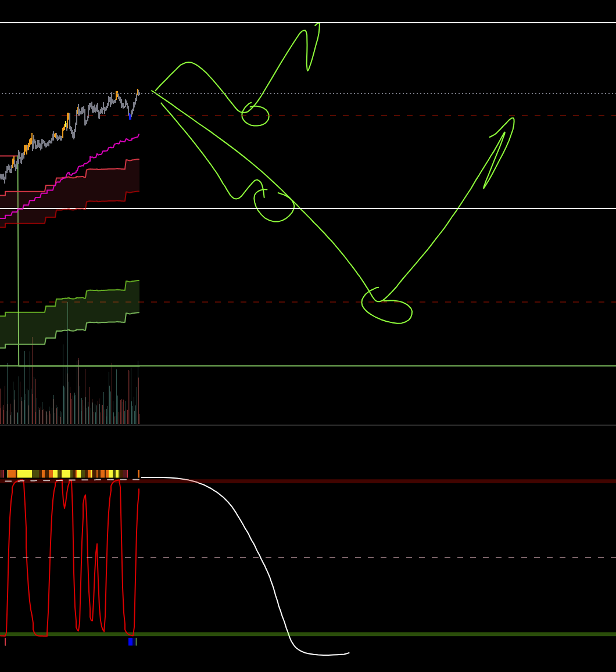Click the gray dotted current price line

(x=407, y=94)
